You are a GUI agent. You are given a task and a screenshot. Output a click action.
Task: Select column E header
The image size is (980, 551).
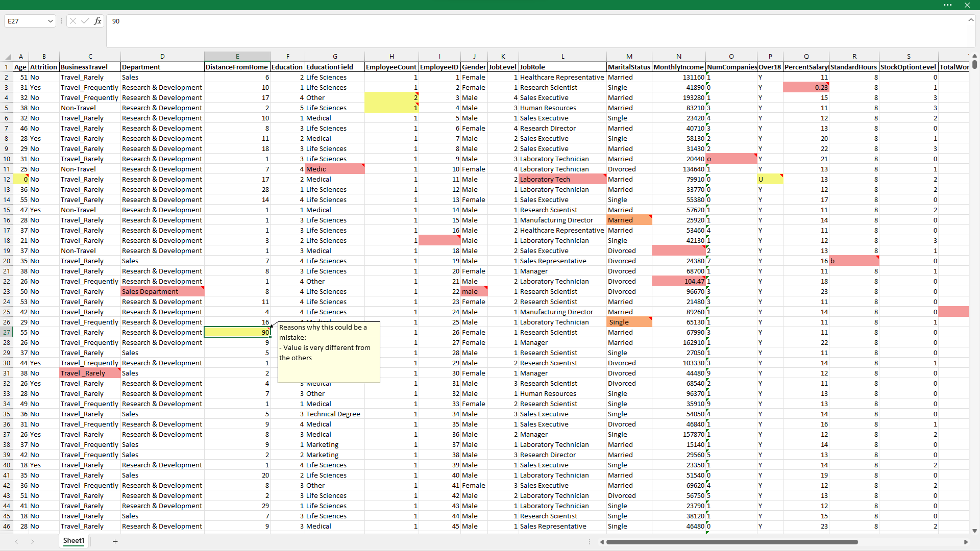[x=237, y=56]
